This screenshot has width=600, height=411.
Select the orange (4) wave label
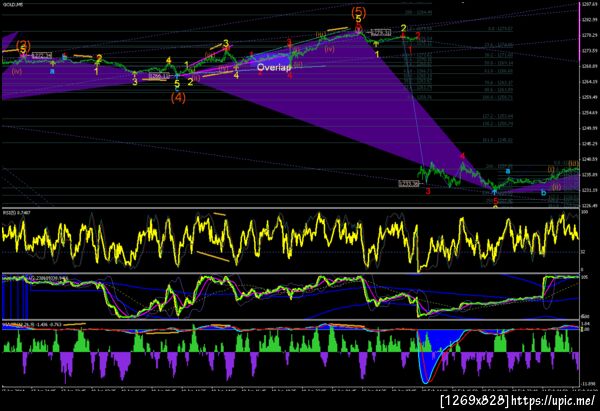(x=178, y=98)
